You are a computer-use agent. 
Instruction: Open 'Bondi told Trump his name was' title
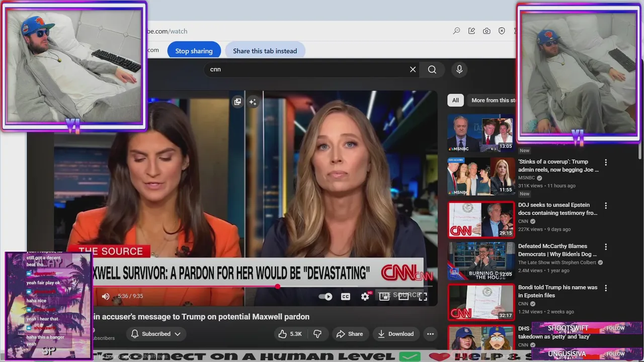point(558,292)
